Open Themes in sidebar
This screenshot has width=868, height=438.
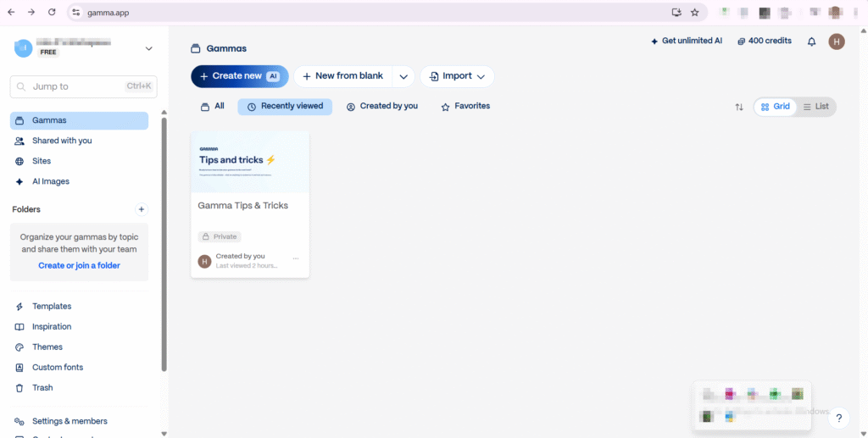(x=79, y=347)
